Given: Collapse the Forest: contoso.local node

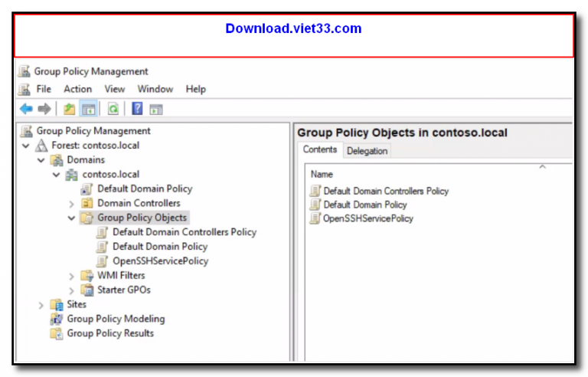Looking at the screenshot, I should (x=26, y=146).
